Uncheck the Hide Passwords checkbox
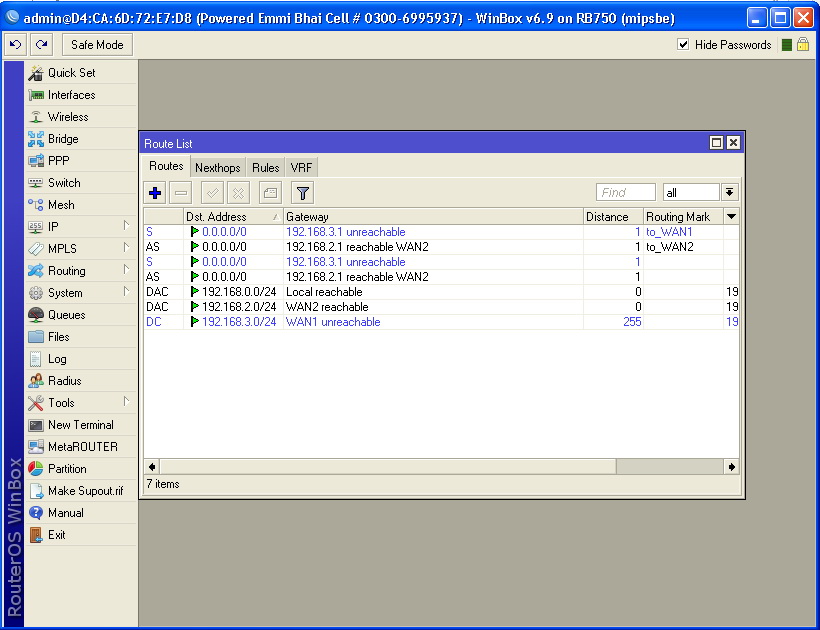This screenshot has width=820, height=630. click(683, 44)
